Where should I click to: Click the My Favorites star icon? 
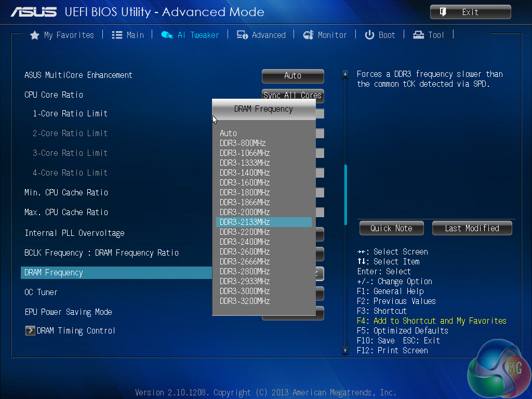tap(34, 35)
